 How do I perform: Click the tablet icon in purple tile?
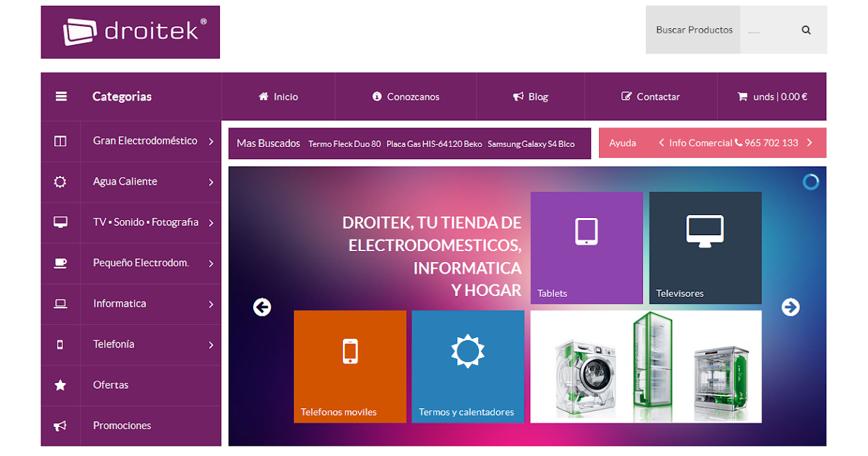coord(587,232)
